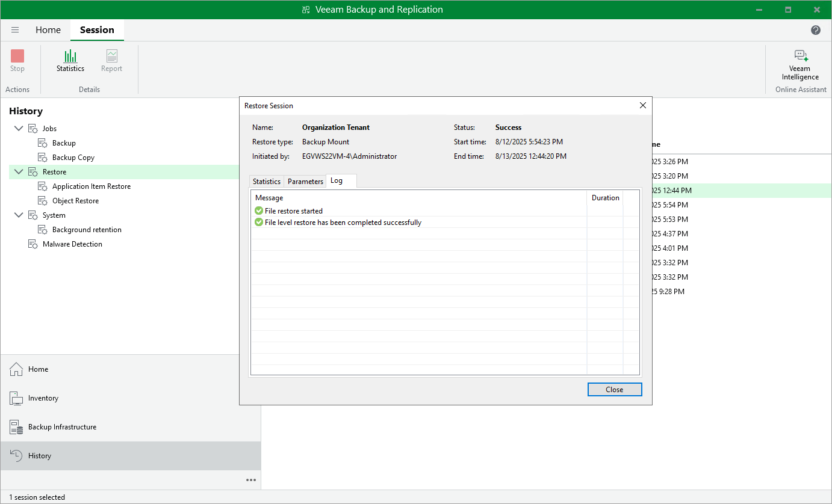The image size is (832, 504).
Task: Collapse the Restore tree branch
Action: pyautogui.click(x=19, y=171)
